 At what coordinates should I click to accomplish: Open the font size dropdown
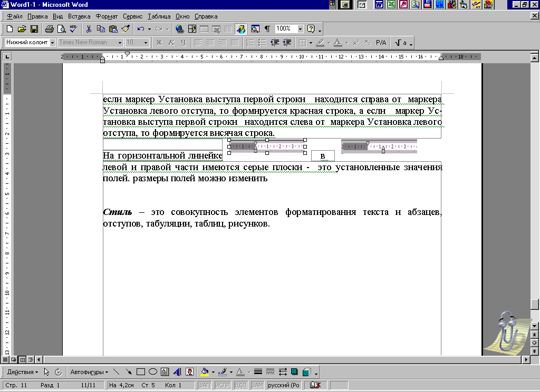pyautogui.click(x=146, y=43)
